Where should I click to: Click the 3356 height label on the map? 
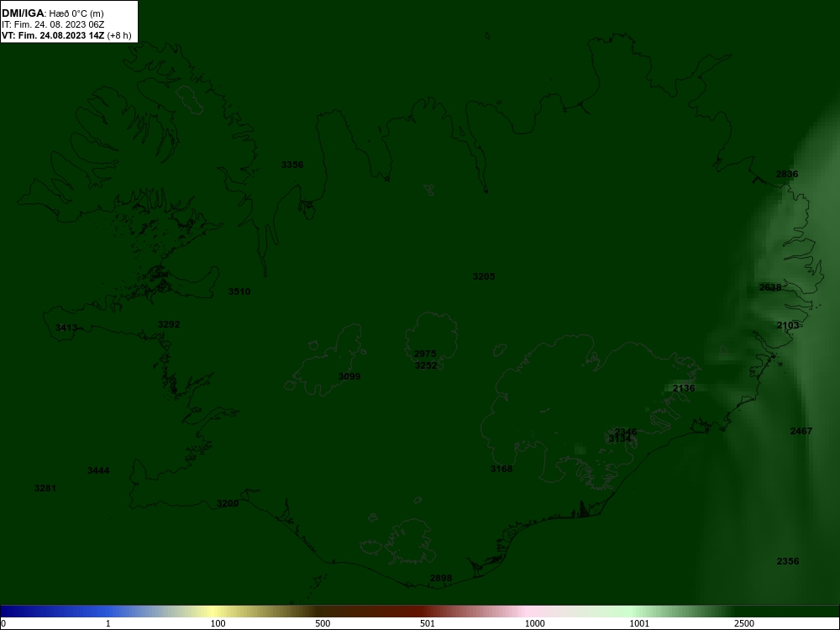(292, 165)
